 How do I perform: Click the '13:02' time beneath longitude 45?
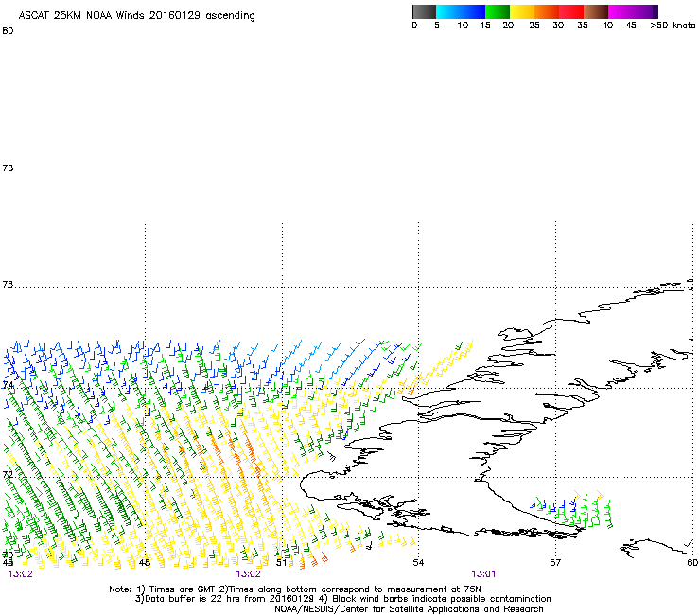coord(21,574)
